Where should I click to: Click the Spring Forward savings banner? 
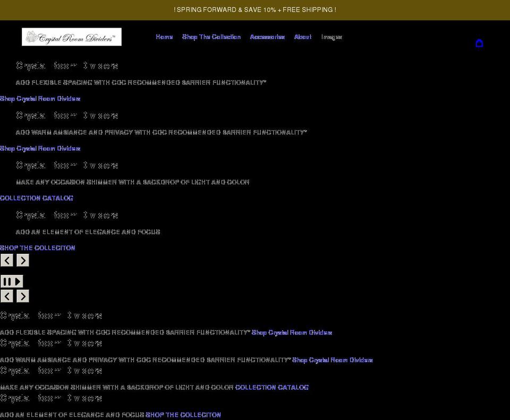pyautogui.click(x=255, y=10)
